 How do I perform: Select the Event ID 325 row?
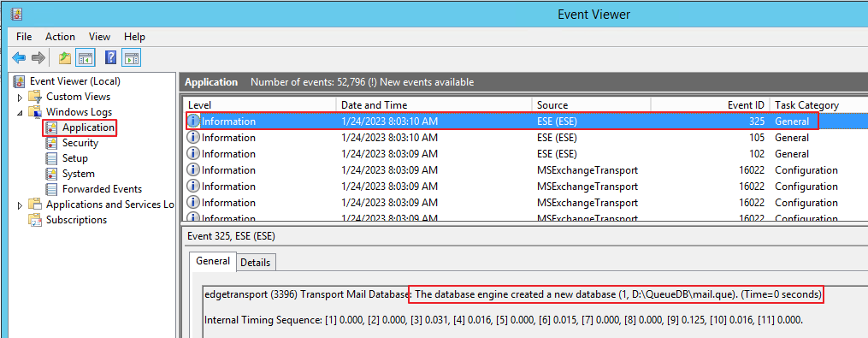pyautogui.click(x=525, y=121)
